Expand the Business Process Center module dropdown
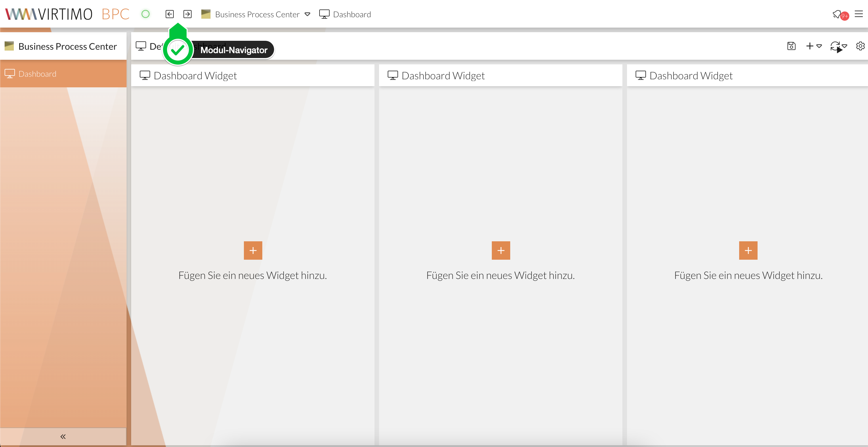868x447 pixels. (307, 14)
